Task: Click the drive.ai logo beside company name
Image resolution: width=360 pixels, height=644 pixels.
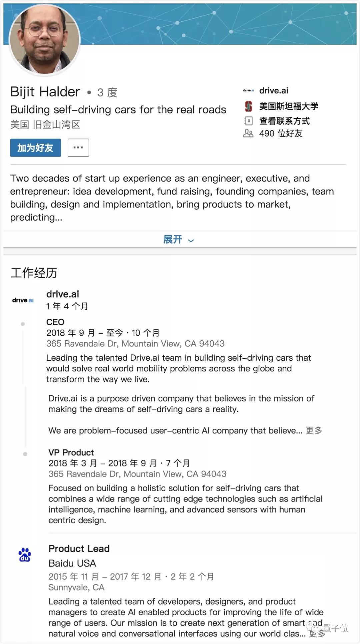Action: 248,90
